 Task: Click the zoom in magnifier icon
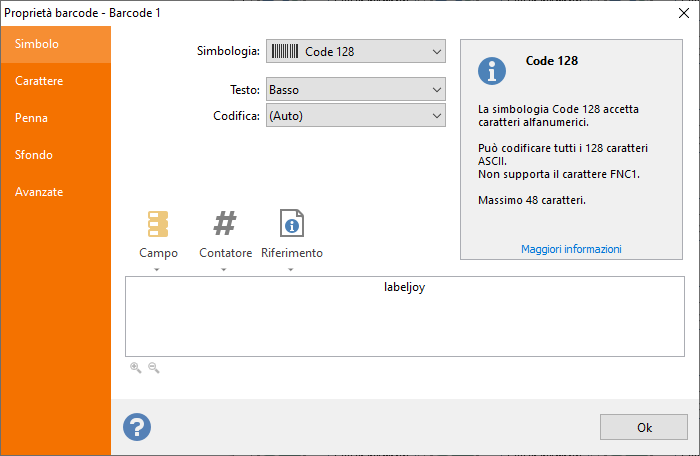tap(135, 368)
